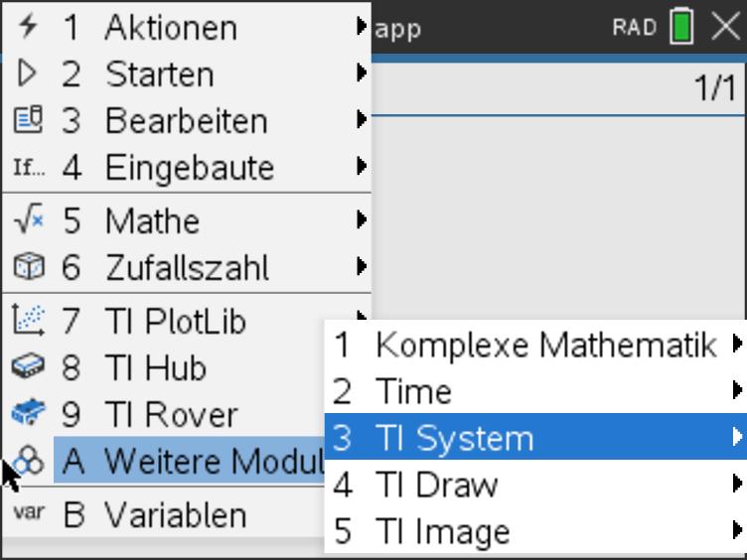The height and width of the screenshot is (560, 747).
Task: Select the TI Image menu entry
Action: (x=442, y=531)
